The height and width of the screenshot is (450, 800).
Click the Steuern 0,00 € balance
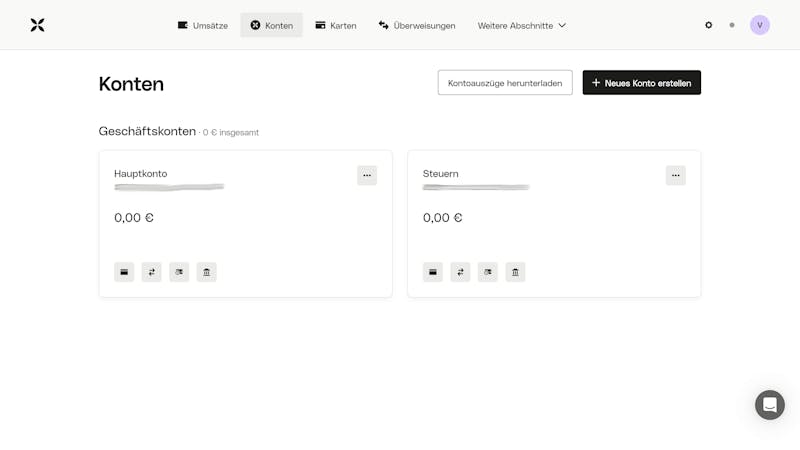click(x=442, y=218)
